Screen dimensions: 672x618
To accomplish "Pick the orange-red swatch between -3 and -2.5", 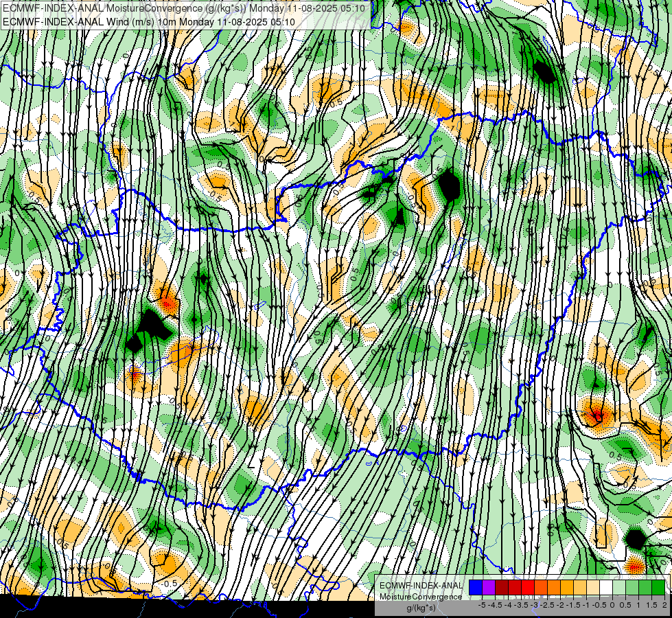I will pyautogui.click(x=541, y=587).
